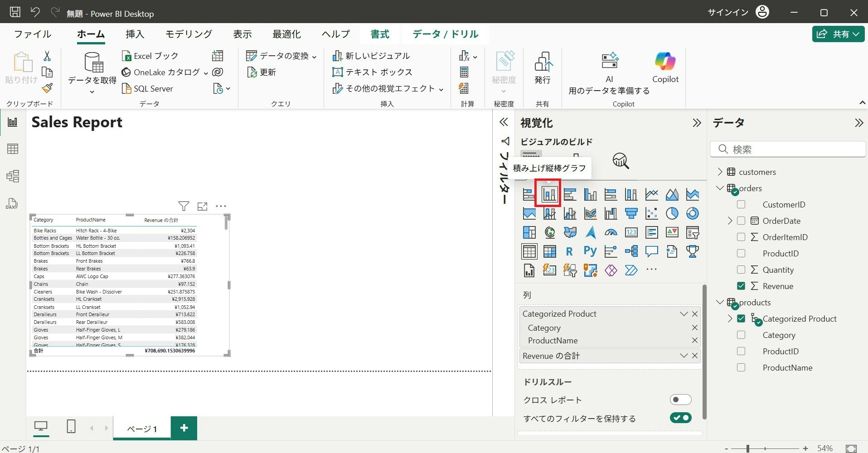Screen dimensions: 868x453
Task: Expand the OrderDate hierarchy
Action: click(x=730, y=221)
